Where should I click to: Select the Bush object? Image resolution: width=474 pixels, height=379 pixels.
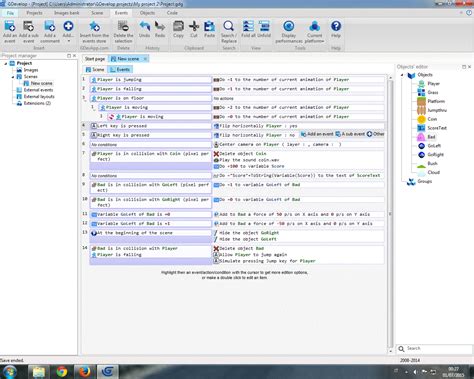432,164
